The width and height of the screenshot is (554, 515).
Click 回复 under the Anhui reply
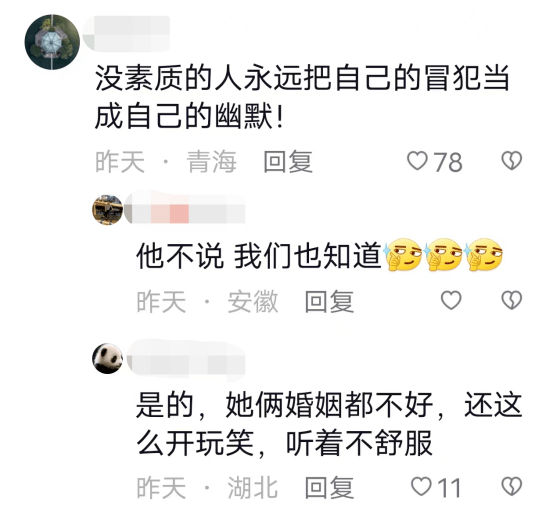(x=329, y=301)
